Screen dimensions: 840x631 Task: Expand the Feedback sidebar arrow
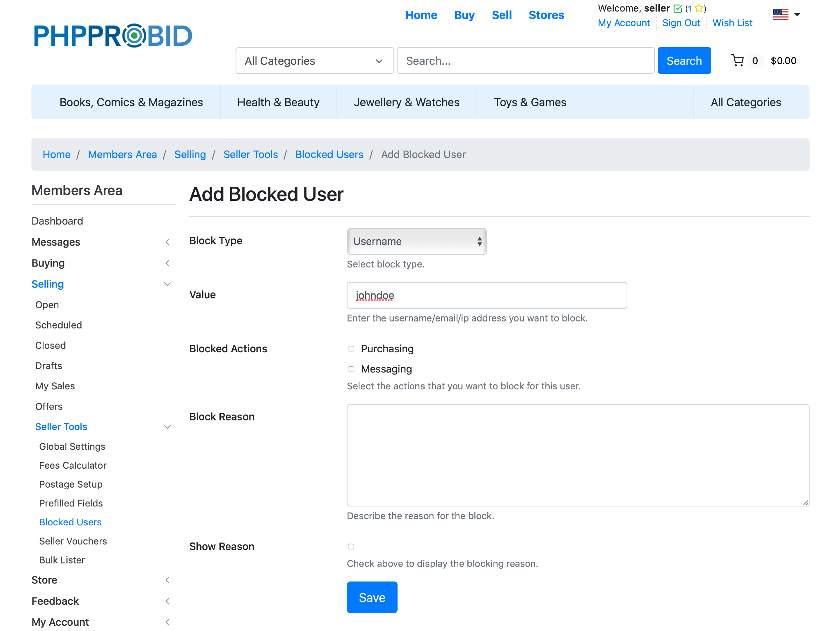[168, 601]
